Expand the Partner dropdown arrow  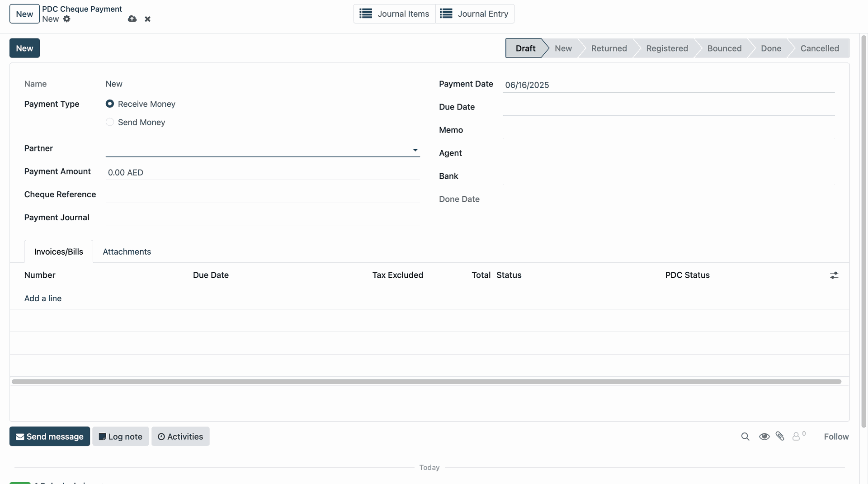415,150
